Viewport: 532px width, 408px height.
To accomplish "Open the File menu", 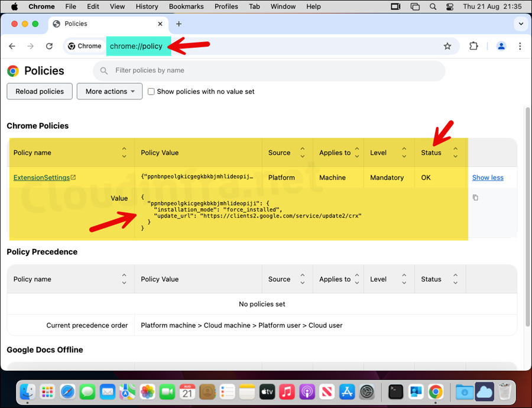I will coord(70,7).
